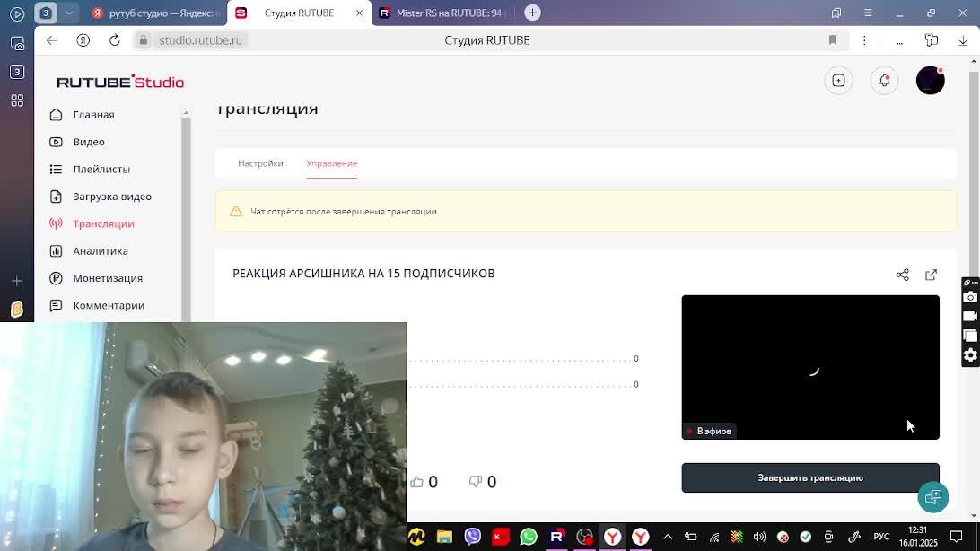Go back with browser back arrow
980x551 pixels.
click(x=51, y=40)
